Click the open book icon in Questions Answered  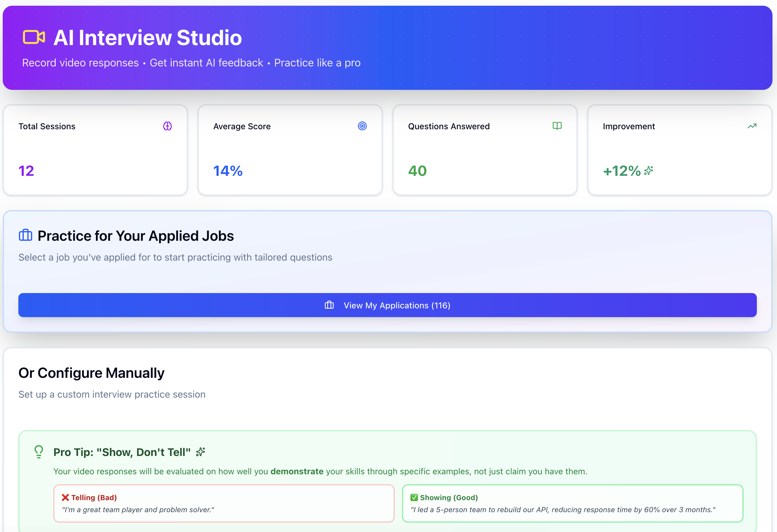(x=557, y=126)
